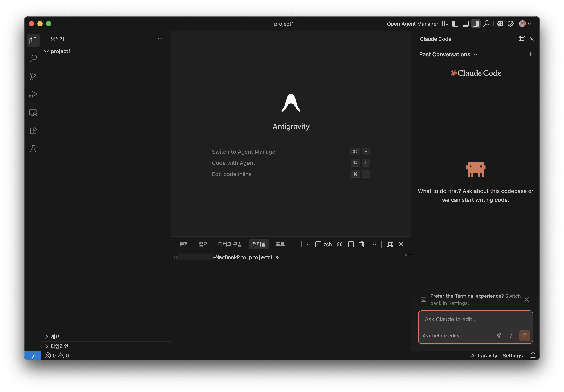Click the Ask before edits mode button
564x392 pixels.
tap(441, 335)
